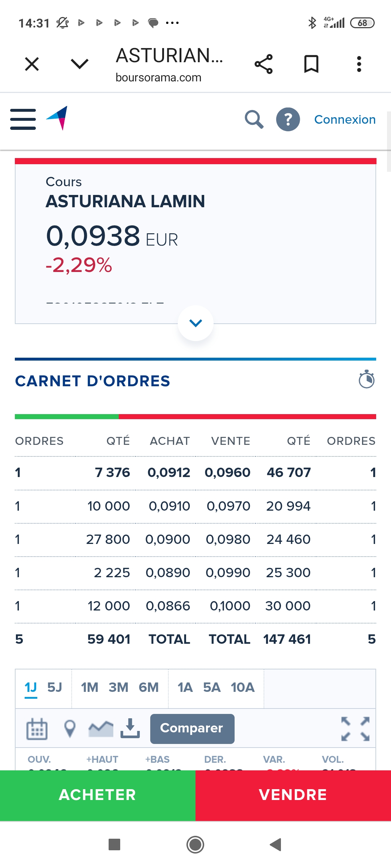
Task: Share this page via share icon
Action: (x=264, y=64)
